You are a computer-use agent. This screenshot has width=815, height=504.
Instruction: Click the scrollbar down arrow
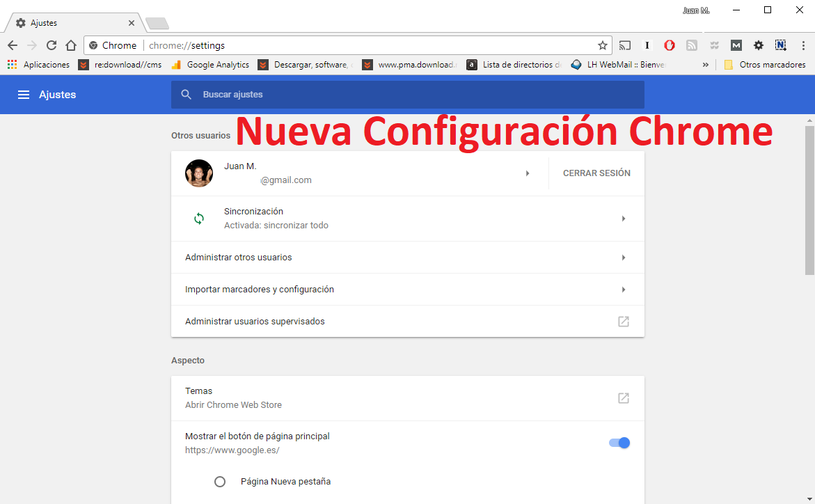pos(809,499)
